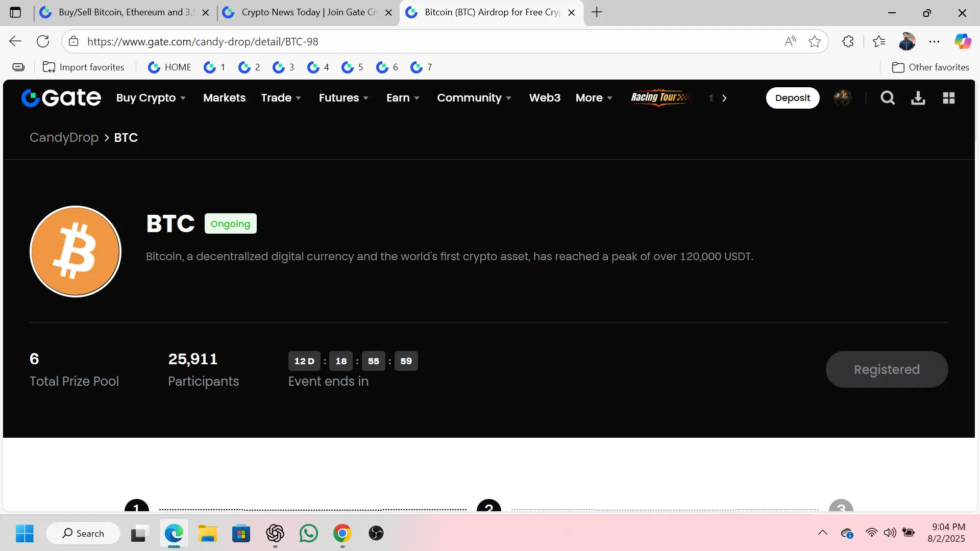Show hidden system tray icons
This screenshot has height=551, width=980.
pos(823,533)
